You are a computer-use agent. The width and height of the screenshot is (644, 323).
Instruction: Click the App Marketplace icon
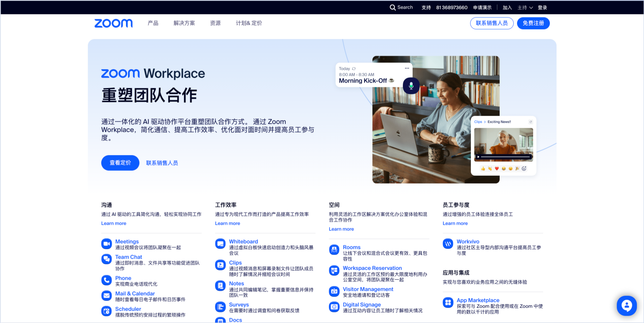(x=448, y=303)
